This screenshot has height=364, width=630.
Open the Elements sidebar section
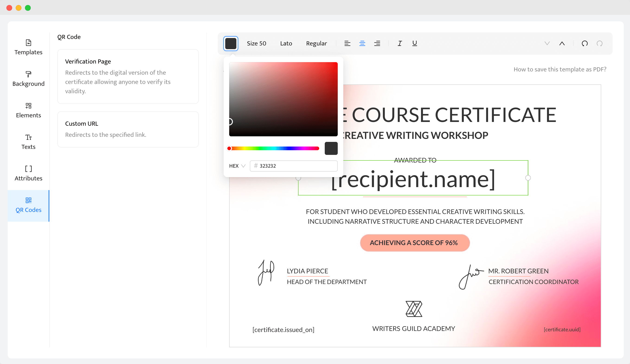pyautogui.click(x=28, y=110)
